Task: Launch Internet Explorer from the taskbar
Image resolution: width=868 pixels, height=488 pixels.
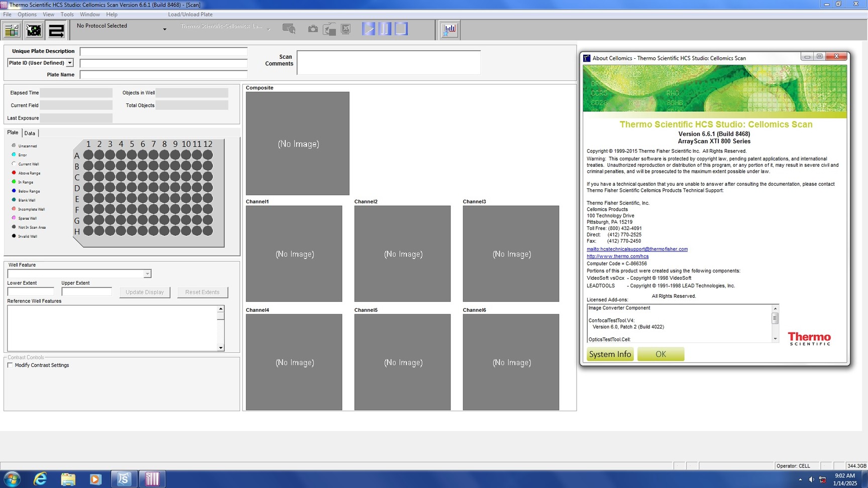Action: tap(40, 479)
